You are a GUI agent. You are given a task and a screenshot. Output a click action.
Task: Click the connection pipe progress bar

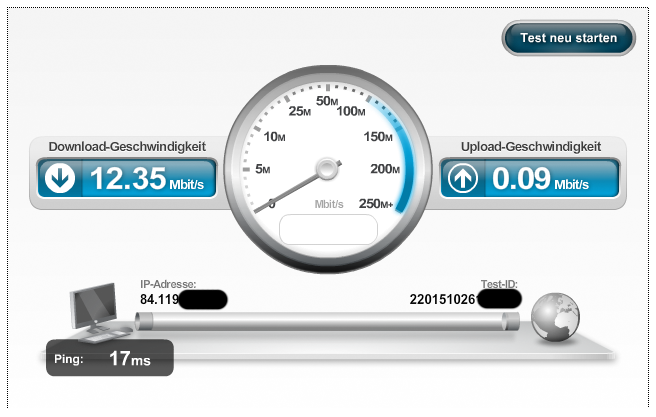(327, 322)
